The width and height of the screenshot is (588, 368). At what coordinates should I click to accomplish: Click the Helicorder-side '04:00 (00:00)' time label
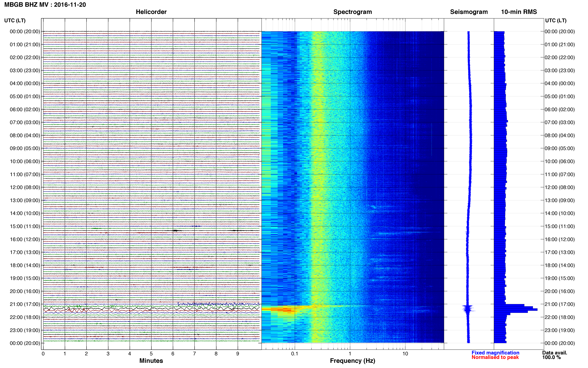(25, 83)
